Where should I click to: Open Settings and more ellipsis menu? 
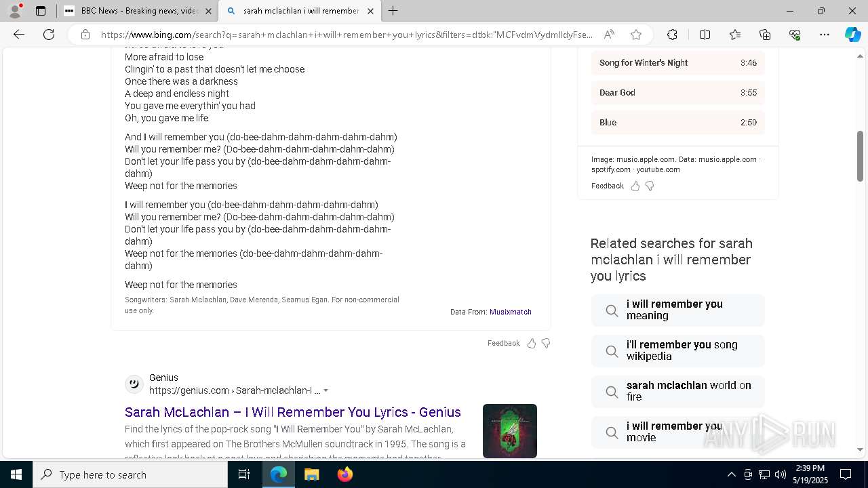click(825, 35)
